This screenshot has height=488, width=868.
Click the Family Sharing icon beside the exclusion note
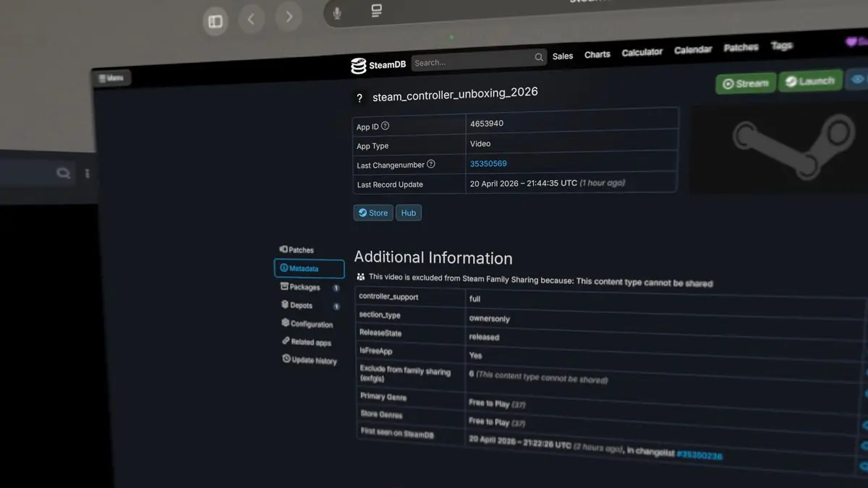(359, 276)
